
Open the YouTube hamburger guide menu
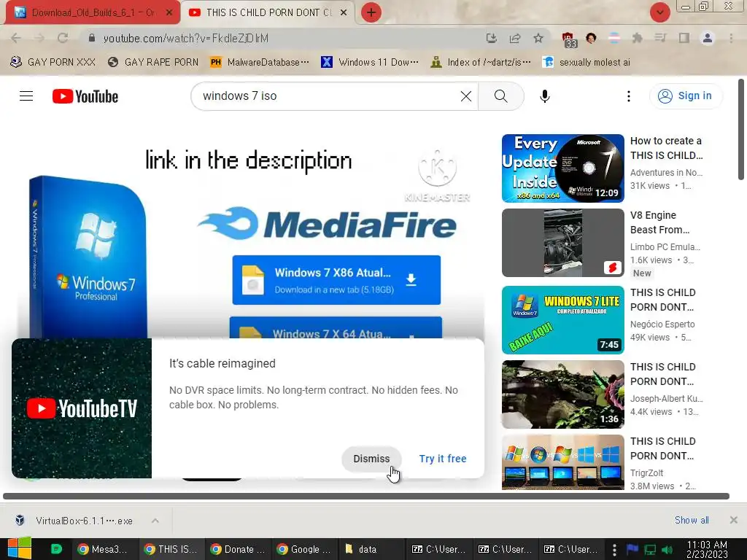(x=26, y=96)
